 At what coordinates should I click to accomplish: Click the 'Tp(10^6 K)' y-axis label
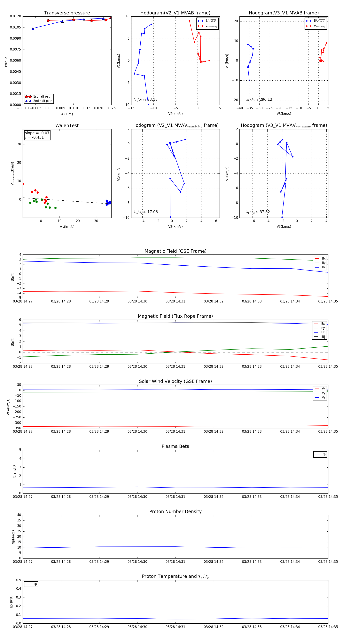click(x=11, y=602)
